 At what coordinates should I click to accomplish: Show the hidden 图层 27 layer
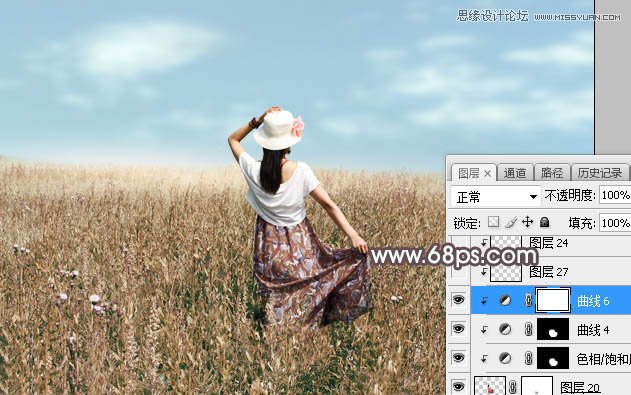pyautogui.click(x=458, y=272)
